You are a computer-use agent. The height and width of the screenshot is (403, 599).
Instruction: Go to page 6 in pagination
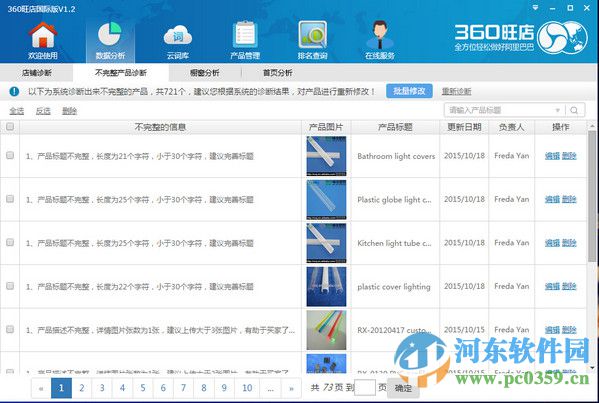click(x=163, y=388)
